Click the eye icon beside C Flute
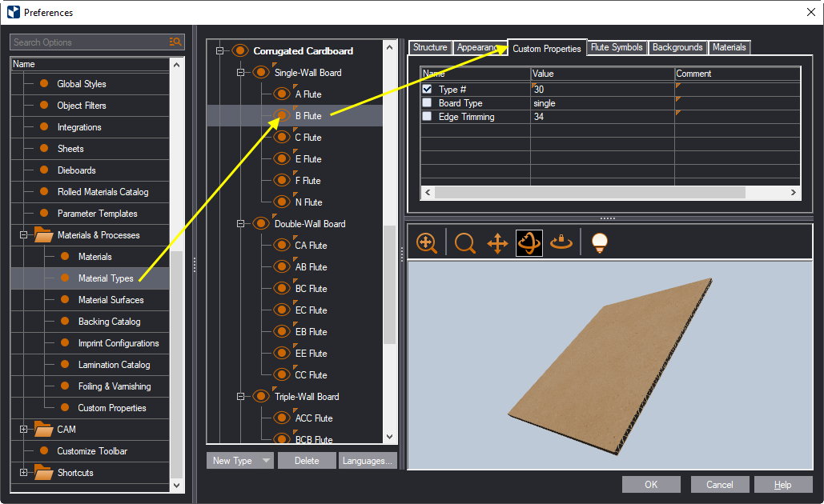The image size is (824, 504). (282, 138)
